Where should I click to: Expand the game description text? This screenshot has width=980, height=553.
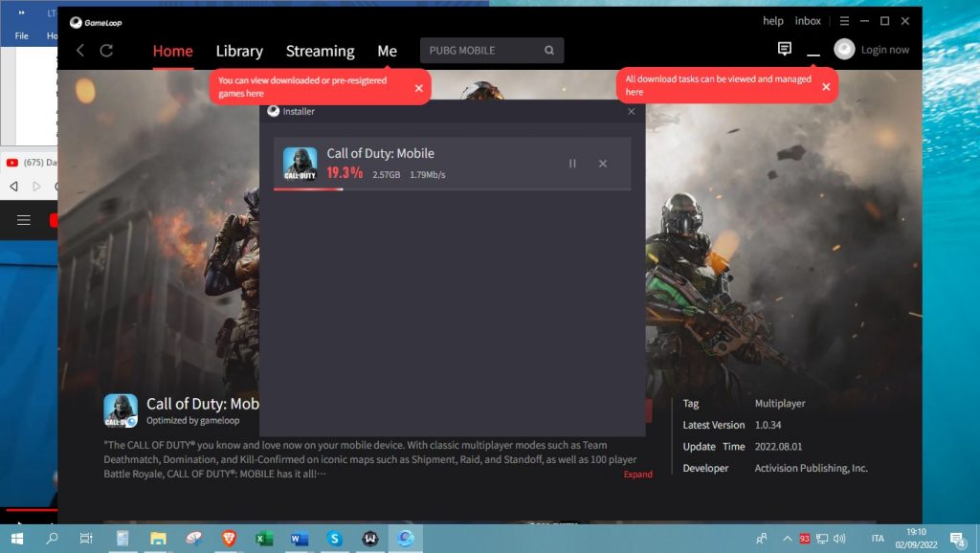coord(637,475)
